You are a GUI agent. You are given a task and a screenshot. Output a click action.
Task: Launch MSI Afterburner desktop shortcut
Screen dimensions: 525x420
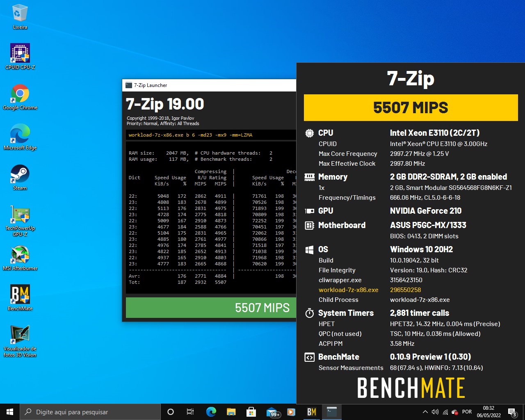(x=20, y=258)
